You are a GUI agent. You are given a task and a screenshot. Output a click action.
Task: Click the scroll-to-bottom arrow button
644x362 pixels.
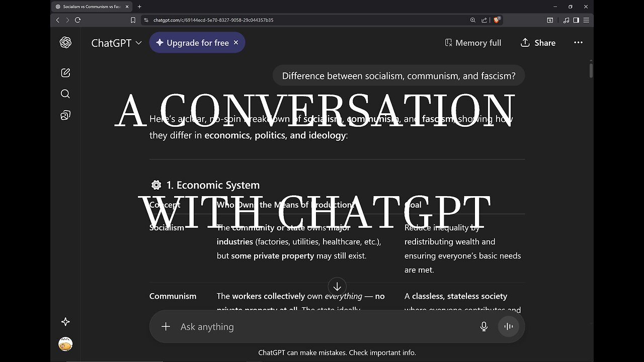click(x=337, y=286)
